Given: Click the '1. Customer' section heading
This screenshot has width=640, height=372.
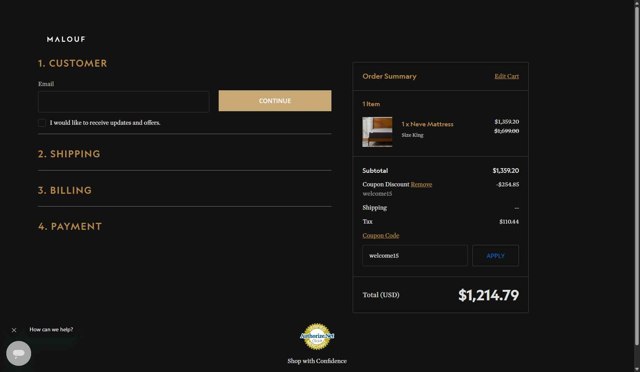Looking at the screenshot, I should click(73, 63).
